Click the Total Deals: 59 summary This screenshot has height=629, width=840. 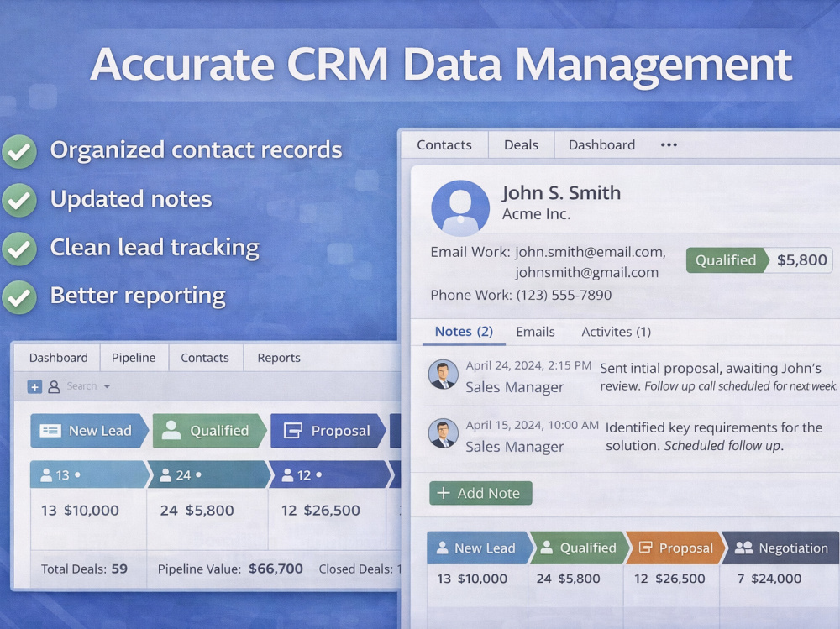click(x=85, y=569)
